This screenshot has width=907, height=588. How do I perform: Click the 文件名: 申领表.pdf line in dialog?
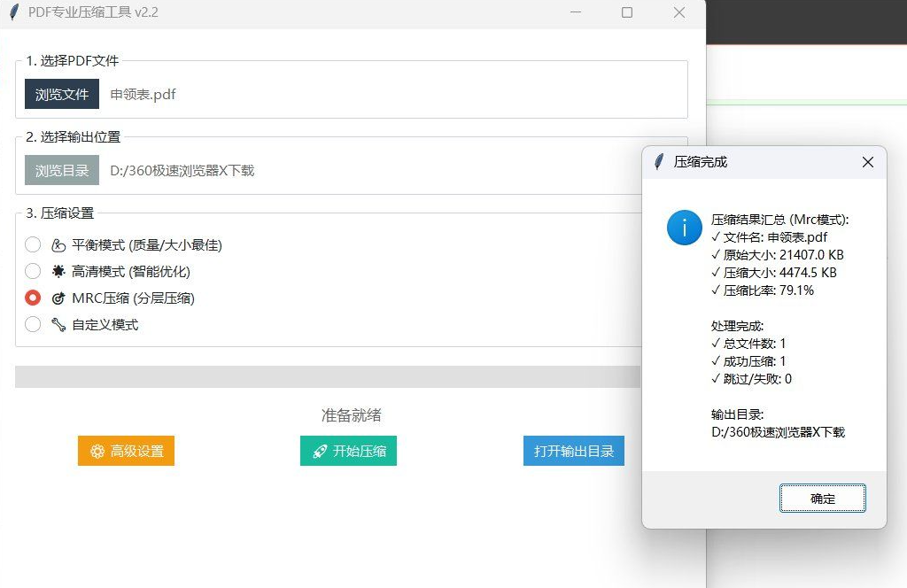tap(770, 237)
